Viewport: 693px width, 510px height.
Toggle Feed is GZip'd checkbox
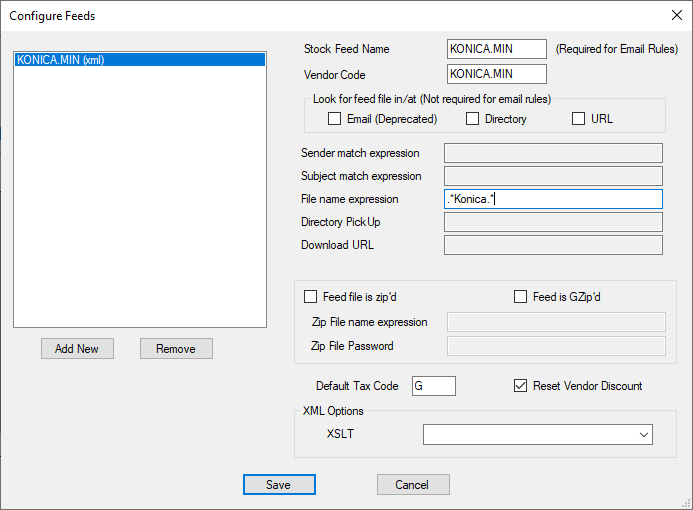point(520,297)
